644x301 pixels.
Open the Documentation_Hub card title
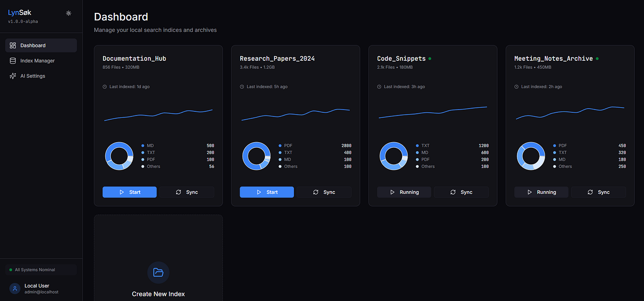click(134, 58)
